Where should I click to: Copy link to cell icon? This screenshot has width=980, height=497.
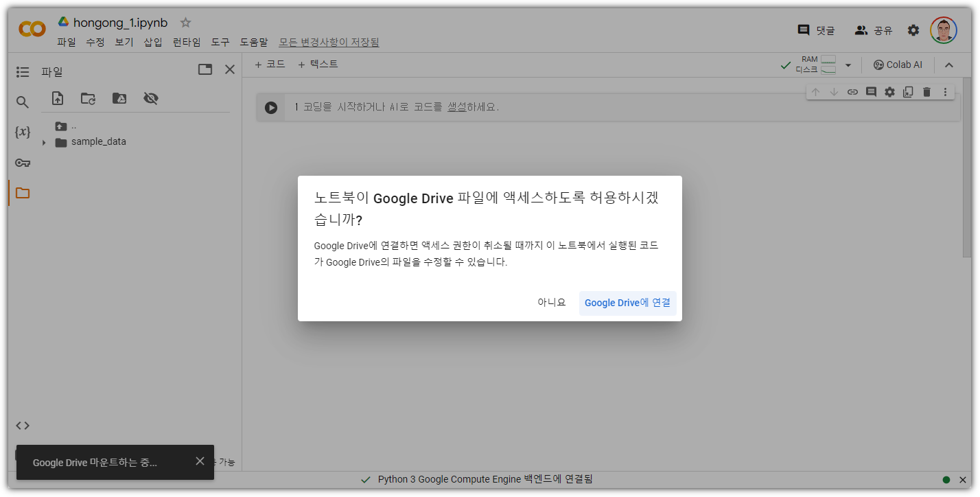point(852,92)
